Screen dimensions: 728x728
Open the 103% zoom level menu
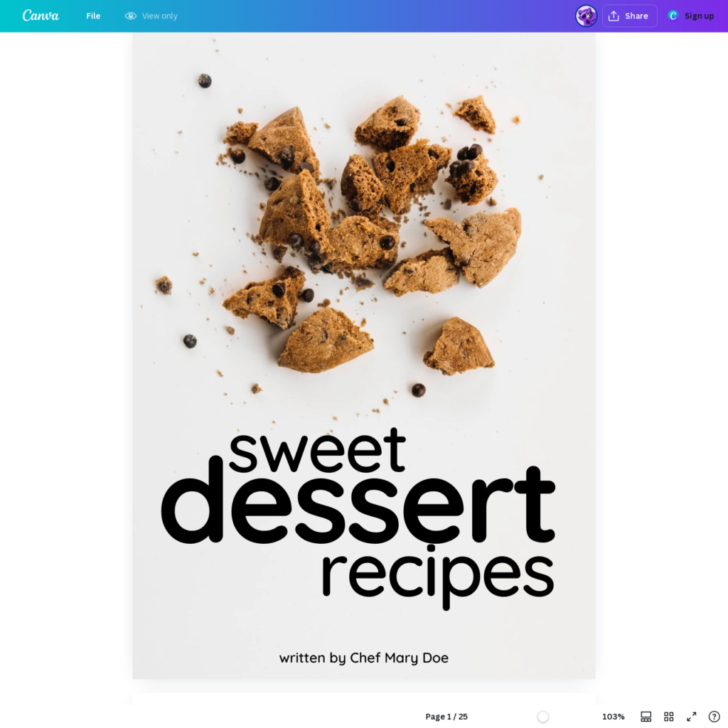[614, 717]
